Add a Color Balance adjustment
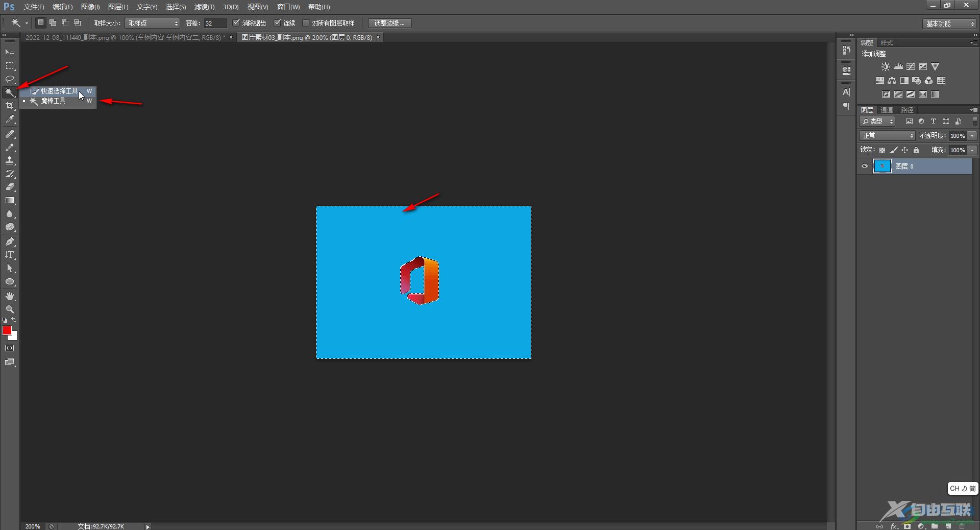Screen dimensions: 980x530 tap(892, 81)
